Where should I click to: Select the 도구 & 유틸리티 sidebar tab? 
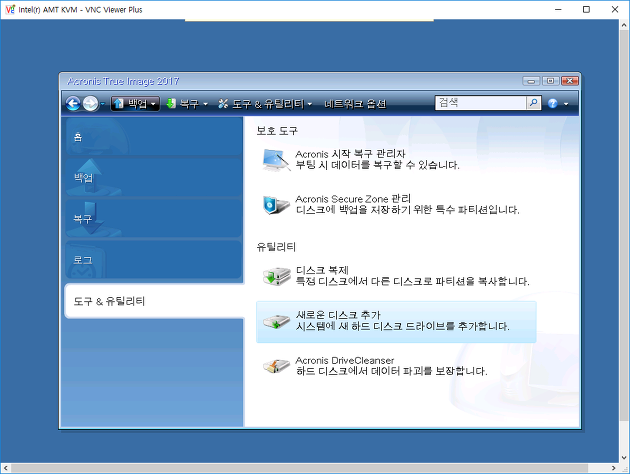(154, 301)
